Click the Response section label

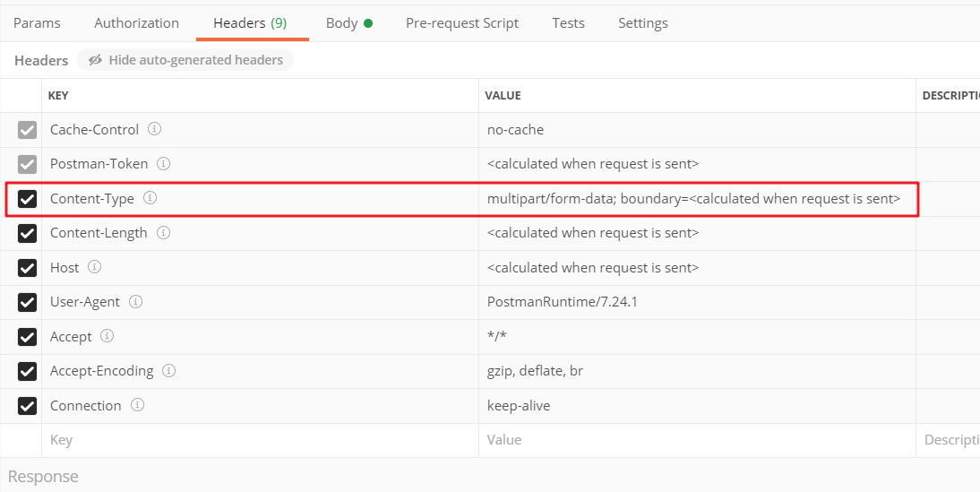pyautogui.click(x=43, y=477)
